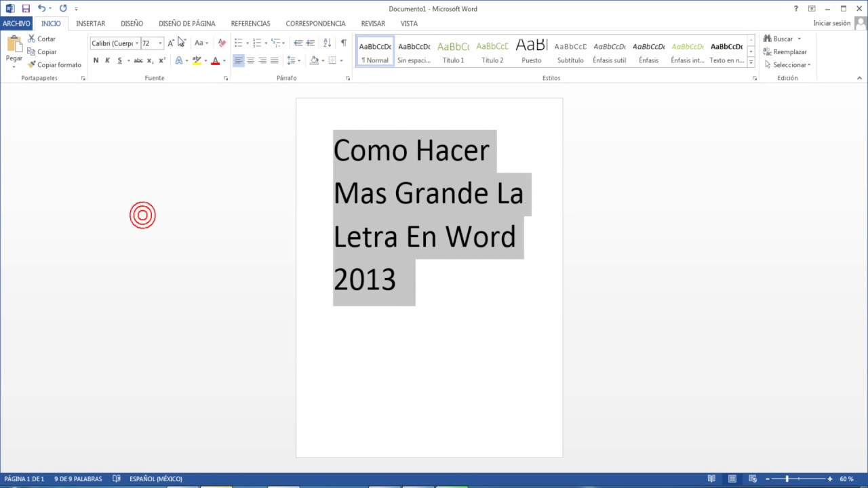
Task: Increase paragraph indent
Action: click(310, 43)
